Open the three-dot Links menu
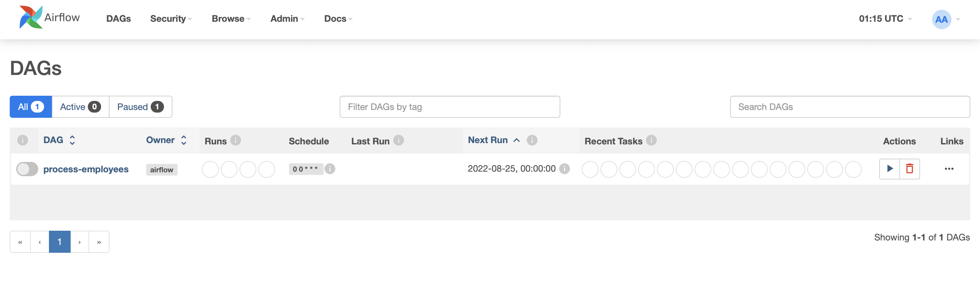Image resolution: width=980 pixels, height=281 pixels. 949,169
